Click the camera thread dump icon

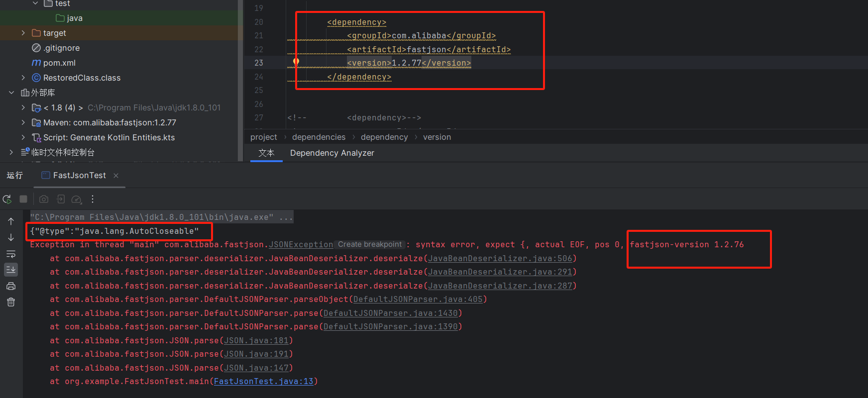44,199
